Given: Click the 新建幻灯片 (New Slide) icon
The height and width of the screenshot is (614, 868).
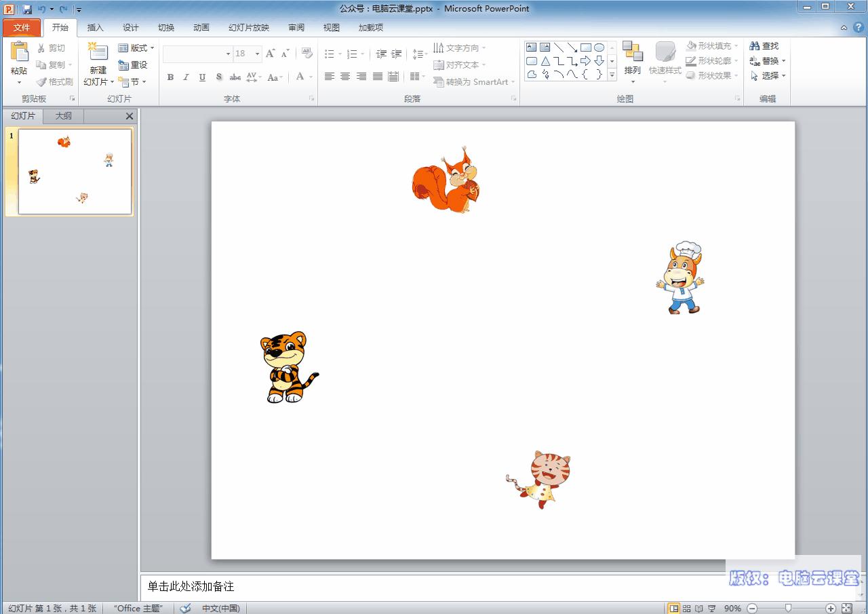Looking at the screenshot, I should pos(98,52).
